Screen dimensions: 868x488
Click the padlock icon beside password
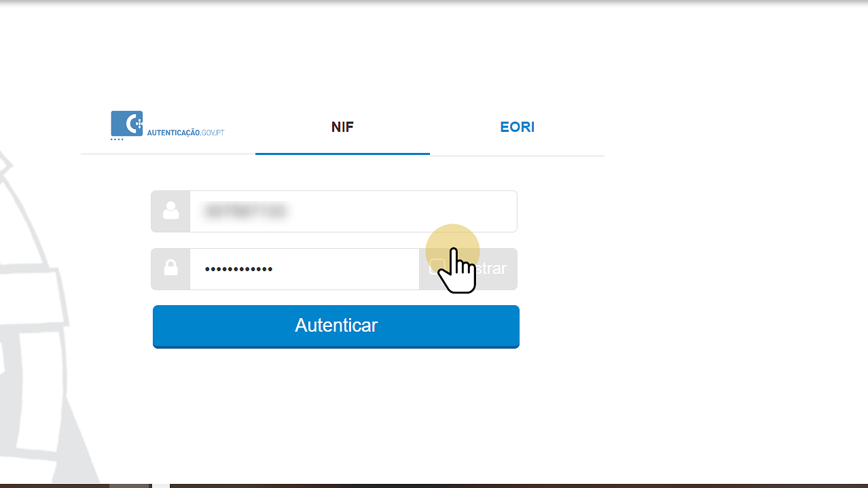click(x=170, y=268)
